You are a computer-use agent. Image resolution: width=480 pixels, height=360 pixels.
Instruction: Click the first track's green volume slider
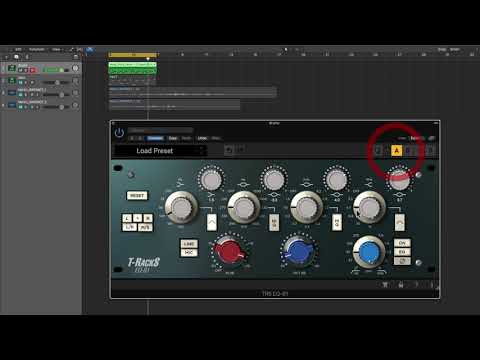coord(56,70)
